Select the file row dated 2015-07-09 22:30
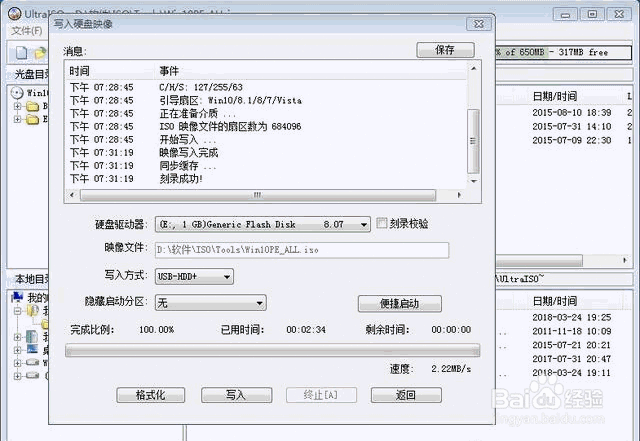Viewport: 640px width, 441px height. [564, 140]
